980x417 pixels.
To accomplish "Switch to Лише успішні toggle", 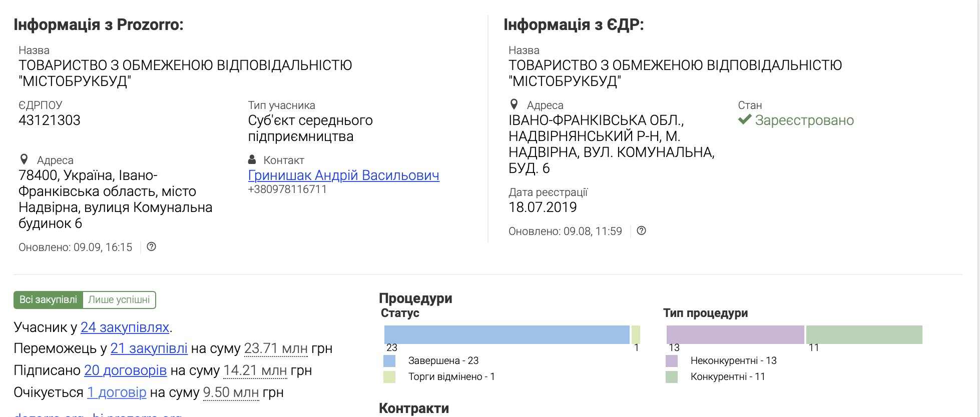I will click(119, 299).
